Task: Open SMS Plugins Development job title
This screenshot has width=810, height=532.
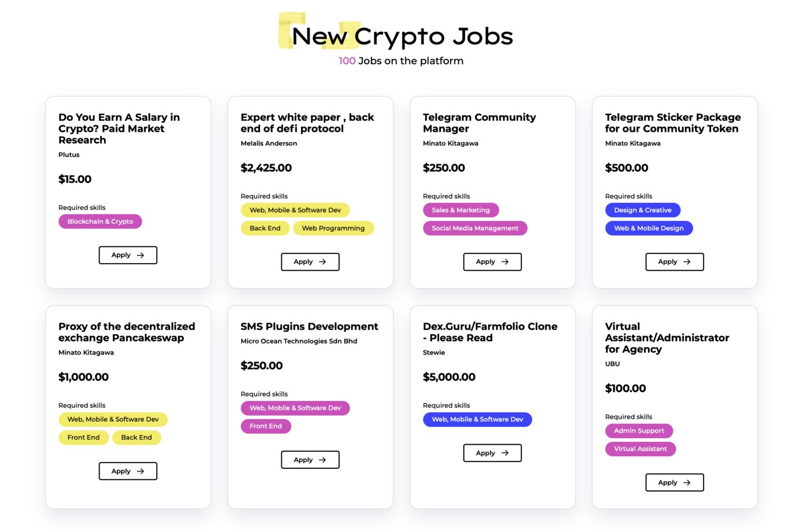Action: coord(310,327)
